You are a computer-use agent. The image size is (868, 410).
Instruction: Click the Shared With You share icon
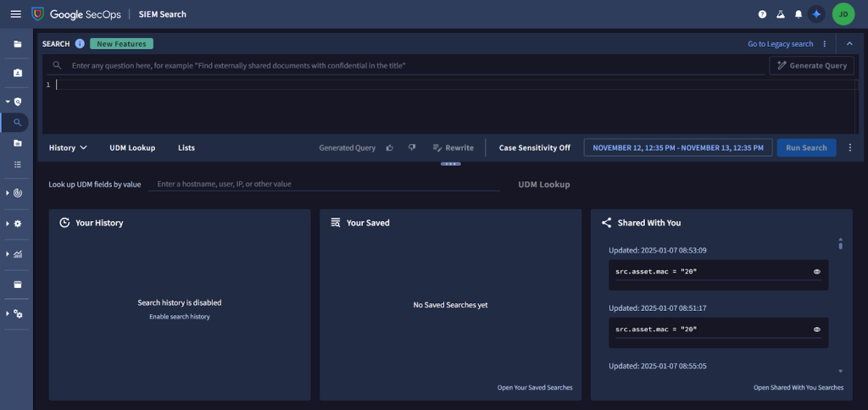[x=607, y=223]
